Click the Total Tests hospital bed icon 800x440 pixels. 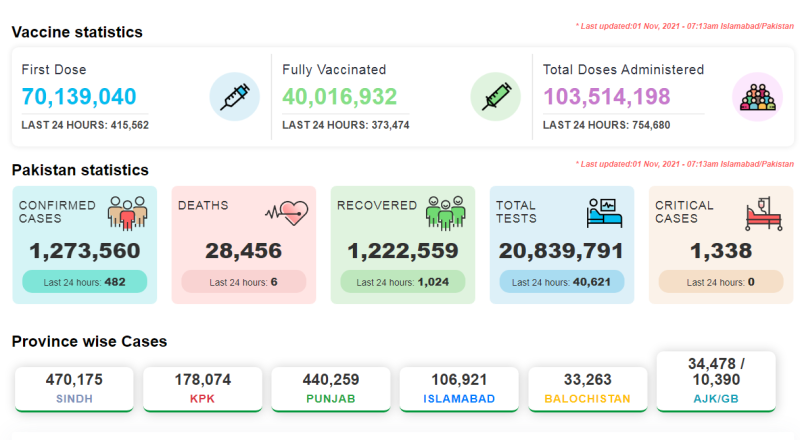(x=604, y=212)
